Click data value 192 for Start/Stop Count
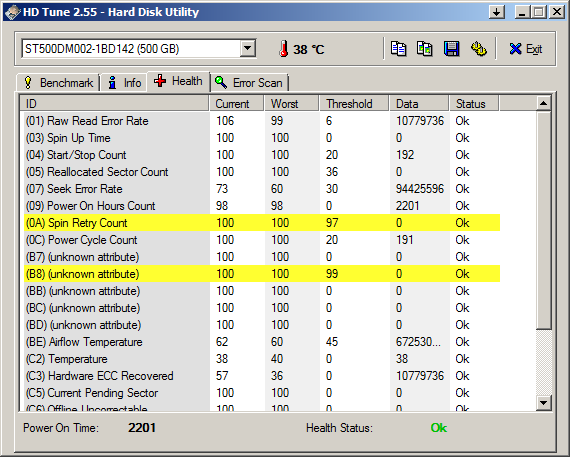This screenshot has width=570, height=457. coord(405,155)
